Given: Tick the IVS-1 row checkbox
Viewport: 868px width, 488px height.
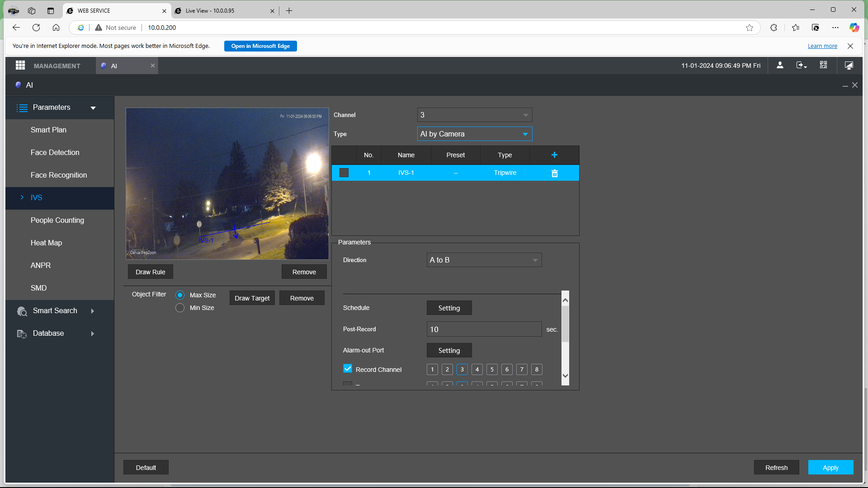Looking at the screenshot, I should pos(344,173).
